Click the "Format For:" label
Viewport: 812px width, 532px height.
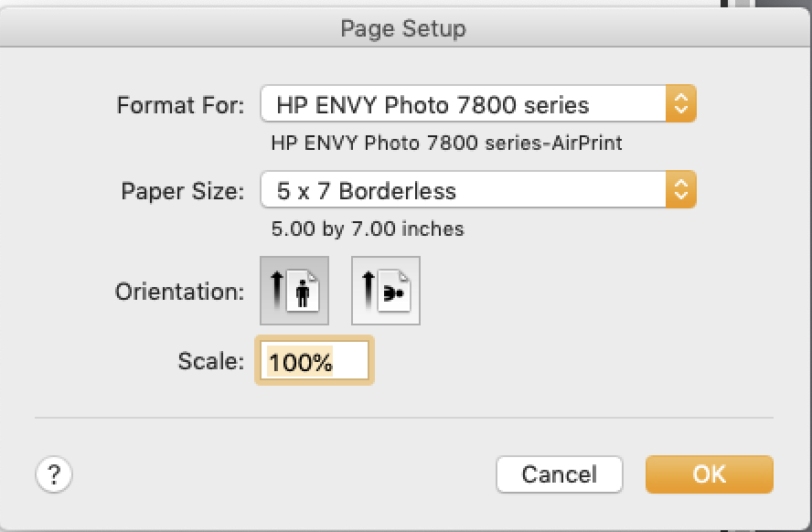180,105
